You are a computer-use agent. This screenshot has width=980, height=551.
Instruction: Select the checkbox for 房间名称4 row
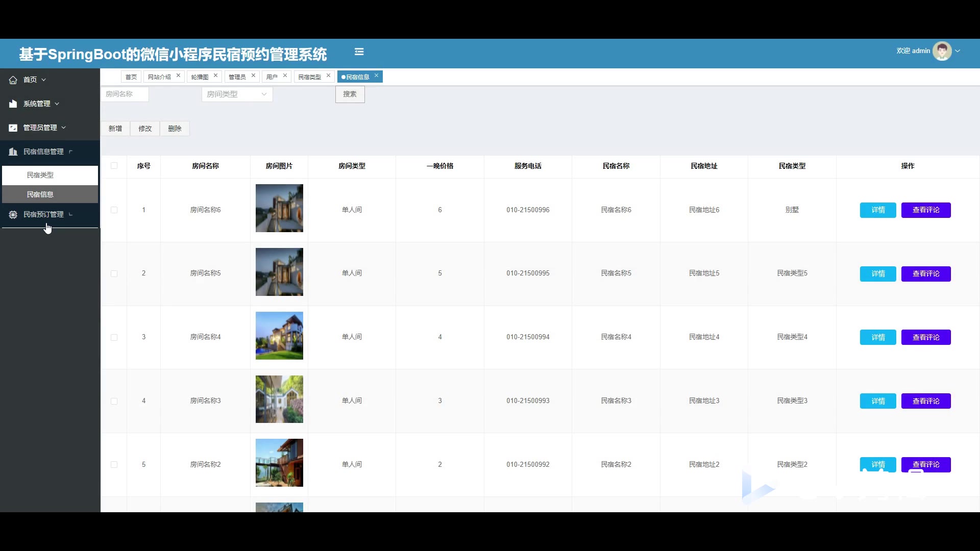pyautogui.click(x=114, y=337)
